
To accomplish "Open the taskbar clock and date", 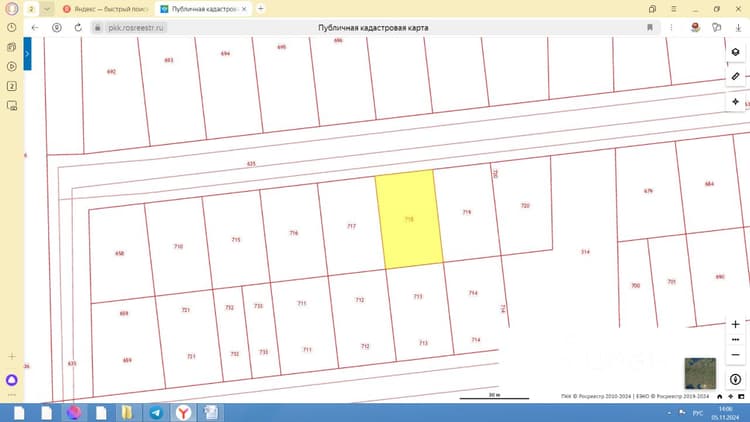I will click(725, 413).
